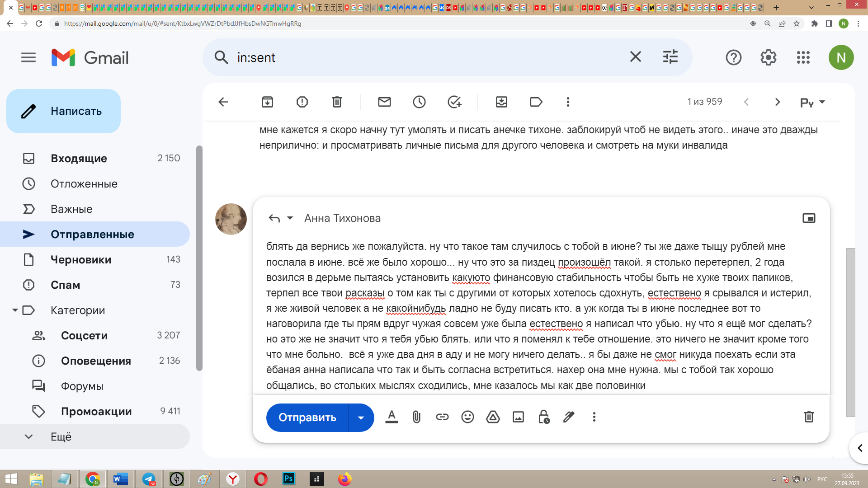868x488 pixels.
Task: Open the Черновики folder
Action: 81,260
